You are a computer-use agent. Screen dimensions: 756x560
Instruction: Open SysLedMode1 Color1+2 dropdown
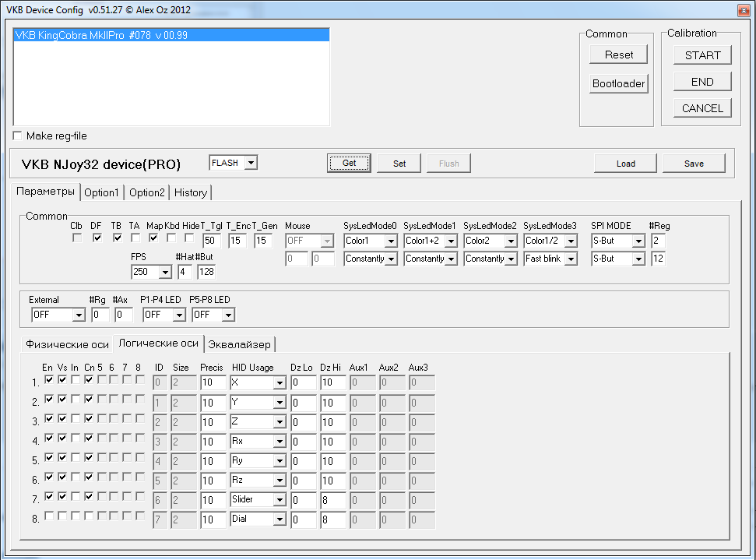coord(451,241)
